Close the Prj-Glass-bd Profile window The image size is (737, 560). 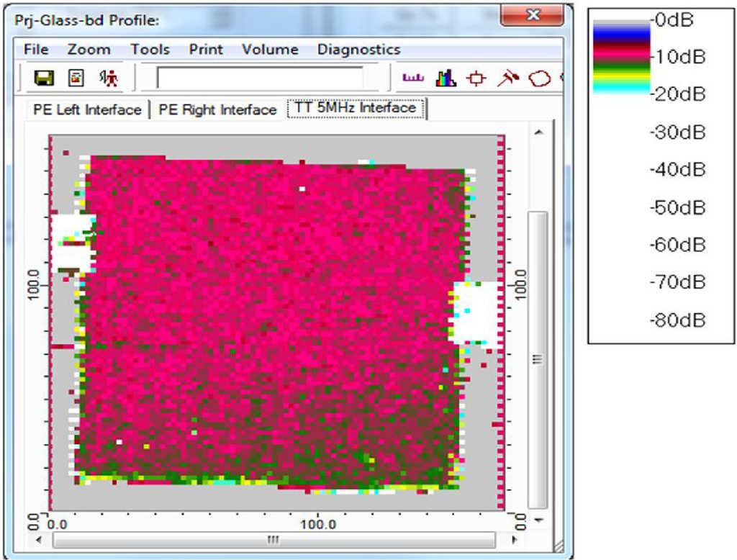tap(533, 16)
